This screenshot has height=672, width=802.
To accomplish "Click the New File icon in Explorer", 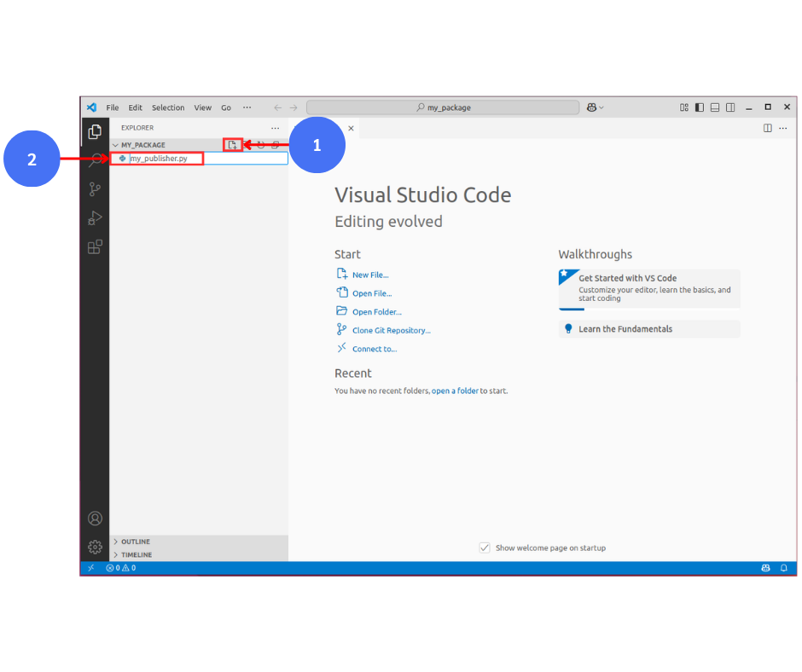I will [232, 145].
